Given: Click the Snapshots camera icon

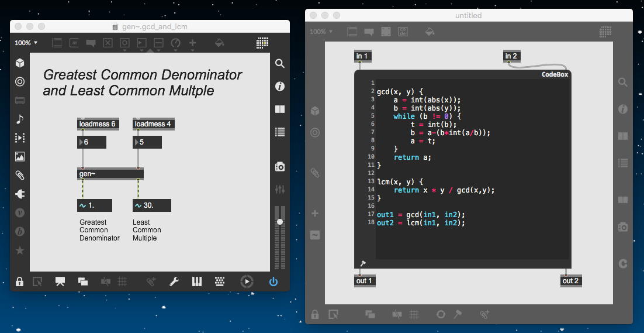Looking at the screenshot, I should click(280, 167).
